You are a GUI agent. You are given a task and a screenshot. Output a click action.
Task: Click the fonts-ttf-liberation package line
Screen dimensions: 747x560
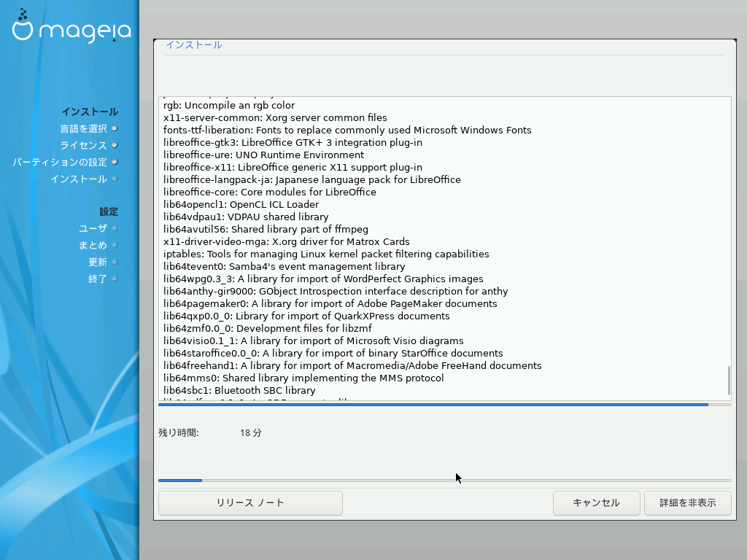point(347,130)
